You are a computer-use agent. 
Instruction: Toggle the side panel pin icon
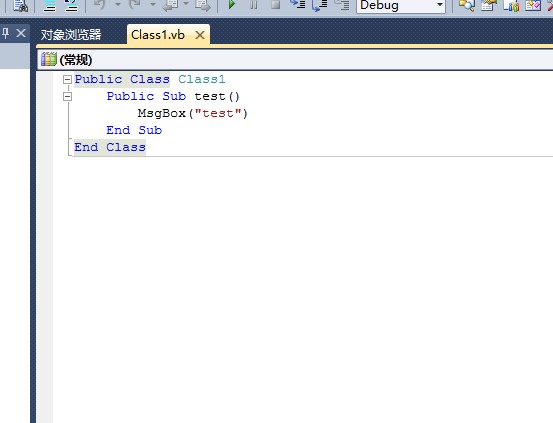point(6,33)
